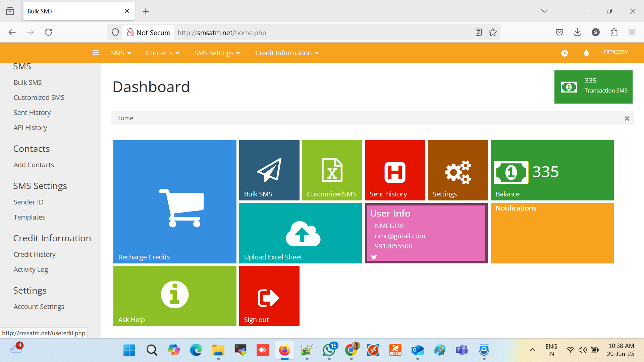644x362 pixels.
Task: Click the Recharge Credits shopping cart tile
Action: click(175, 201)
